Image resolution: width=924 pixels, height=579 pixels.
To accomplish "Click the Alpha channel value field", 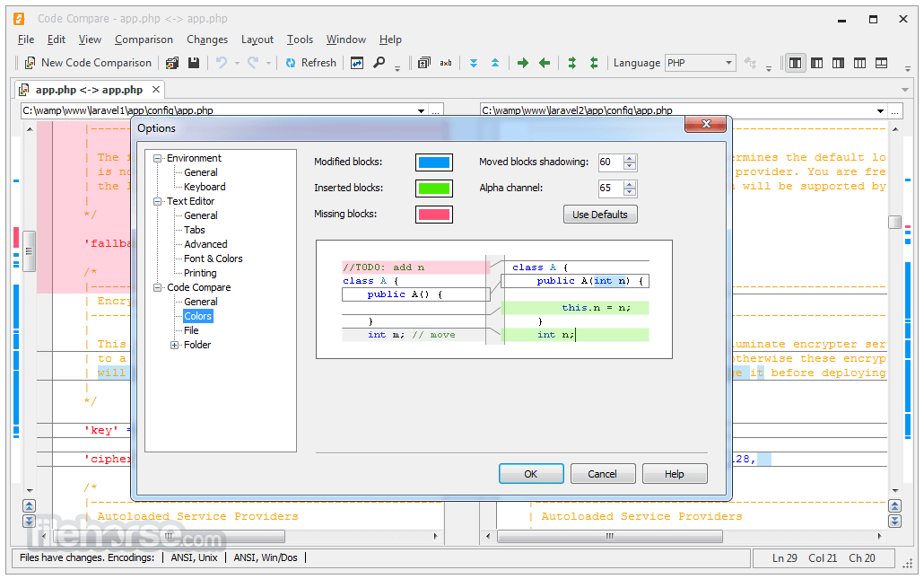I will pos(611,189).
